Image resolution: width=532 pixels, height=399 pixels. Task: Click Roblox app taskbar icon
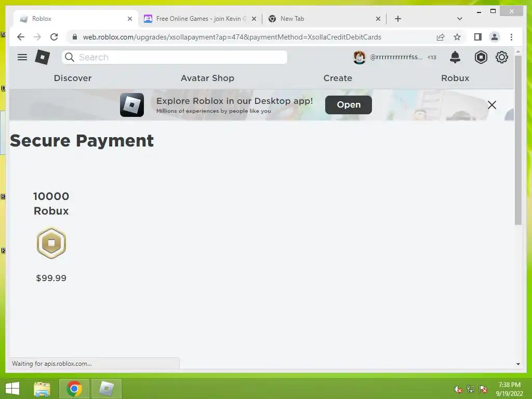click(107, 389)
